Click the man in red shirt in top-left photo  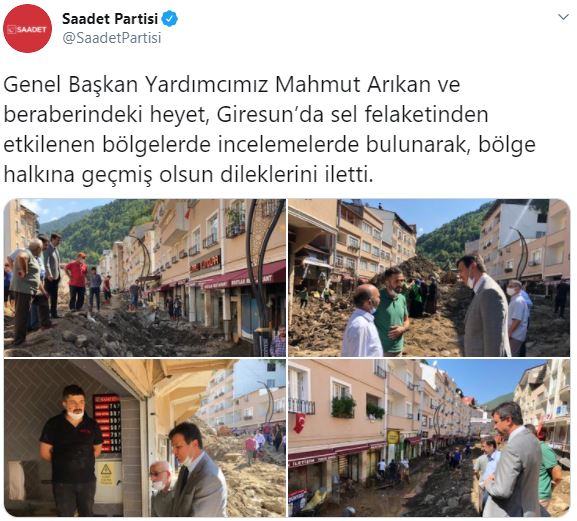coord(77,281)
